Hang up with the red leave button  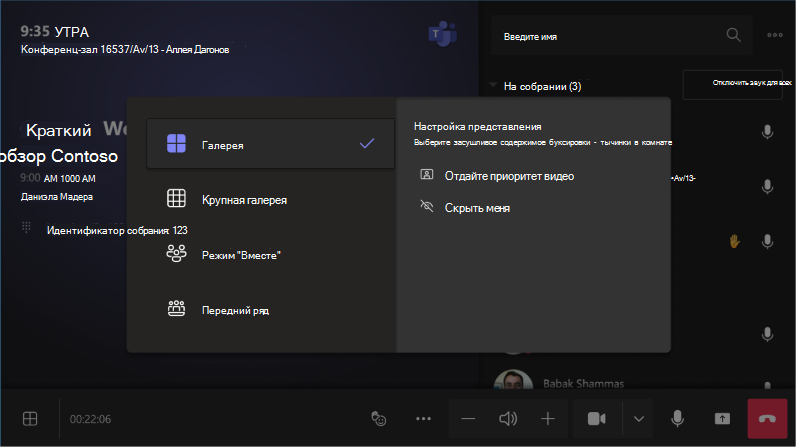click(x=767, y=419)
